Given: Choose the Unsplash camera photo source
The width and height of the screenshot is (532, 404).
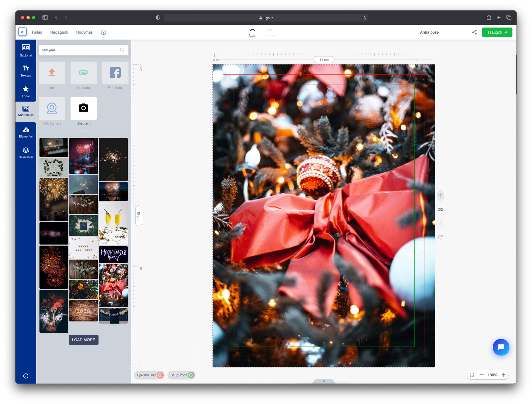Looking at the screenshot, I should [x=83, y=111].
